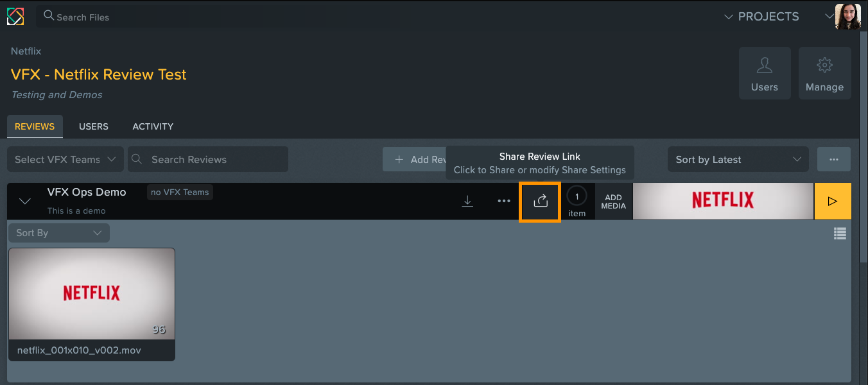Switch to the REVIEWS tab
Viewport: 868px width, 385px height.
coord(35,126)
